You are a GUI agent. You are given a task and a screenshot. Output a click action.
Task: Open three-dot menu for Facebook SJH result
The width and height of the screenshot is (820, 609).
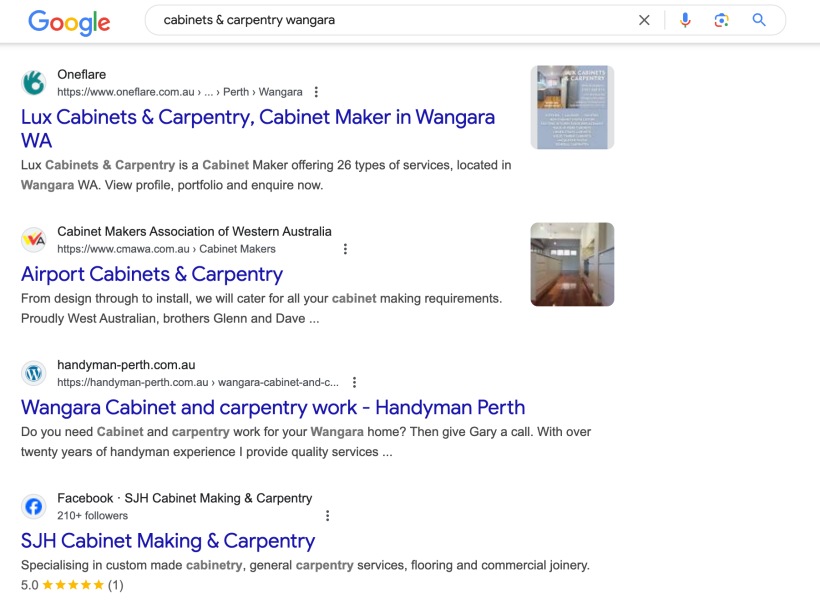click(x=327, y=515)
